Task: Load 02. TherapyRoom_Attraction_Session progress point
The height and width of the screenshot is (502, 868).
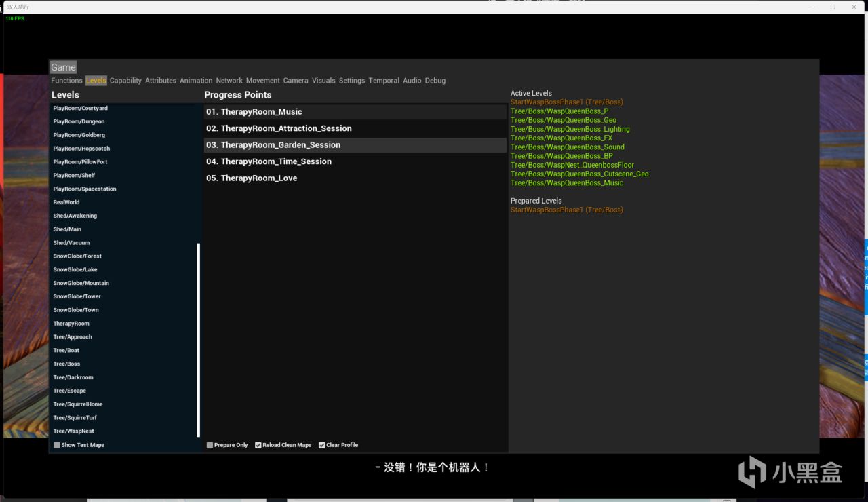Action: coord(355,128)
